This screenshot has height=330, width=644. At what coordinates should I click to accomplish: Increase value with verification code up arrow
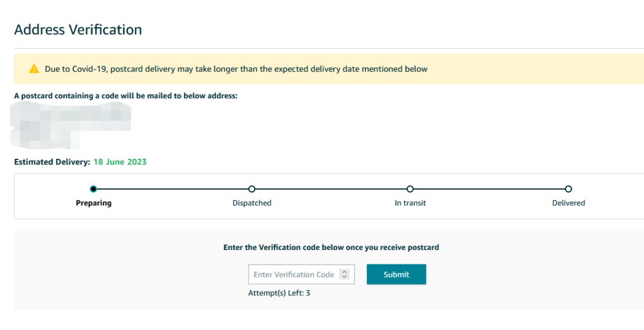(344, 272)
